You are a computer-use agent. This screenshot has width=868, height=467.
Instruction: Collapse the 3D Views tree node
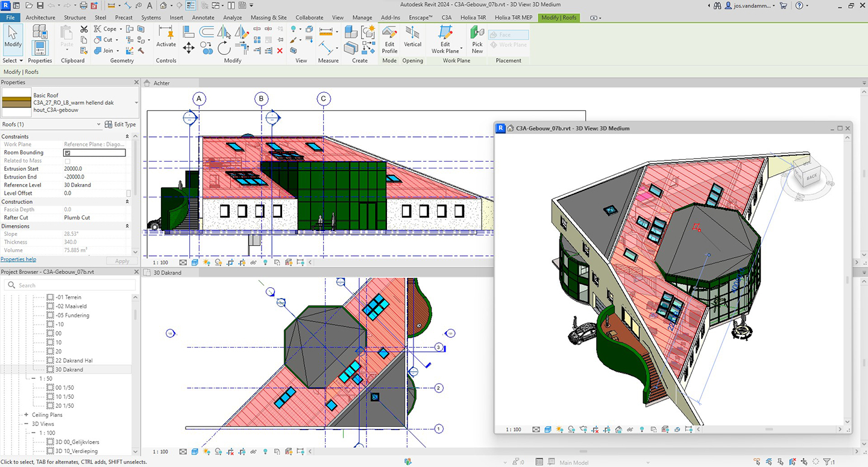coord(27,424)
